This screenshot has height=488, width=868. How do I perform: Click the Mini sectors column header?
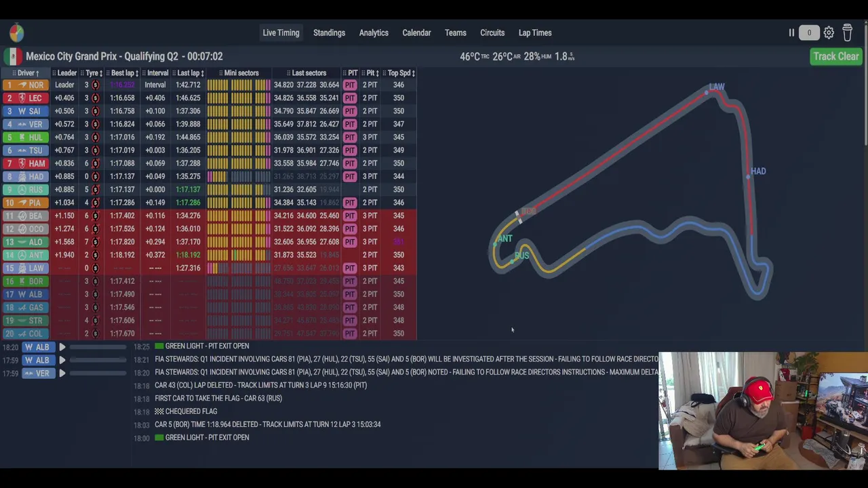(x=239, y=73)
